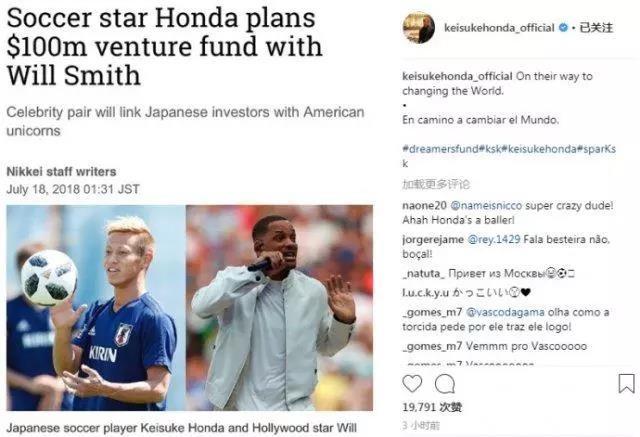Open the @vascodagama mention
The width and height of the screenshot is (640, 437).
505,312
